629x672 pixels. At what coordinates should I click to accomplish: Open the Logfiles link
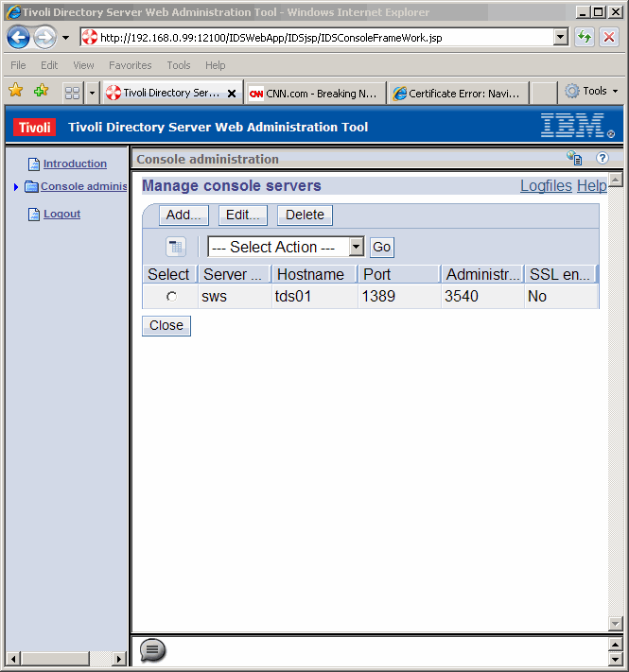546,186
